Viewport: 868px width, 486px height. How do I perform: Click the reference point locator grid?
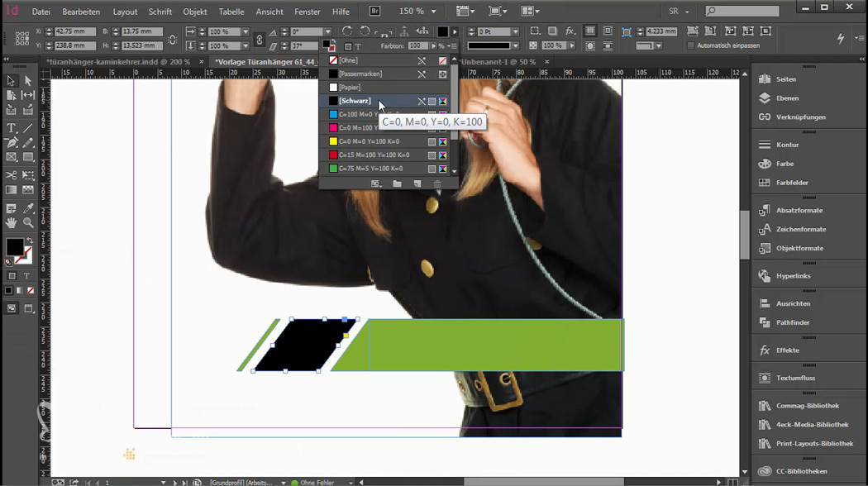click(x=22, y=38)
